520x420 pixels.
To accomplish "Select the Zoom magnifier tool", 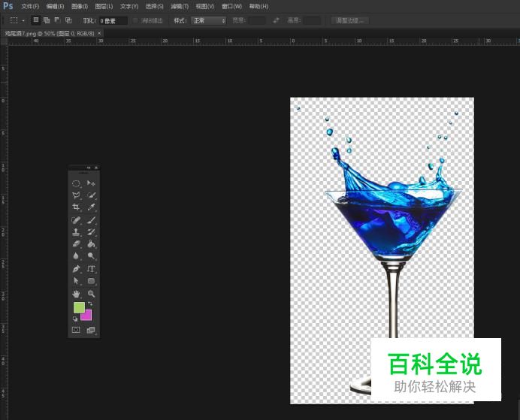I will pyautogui.click(x=91, y=293).
